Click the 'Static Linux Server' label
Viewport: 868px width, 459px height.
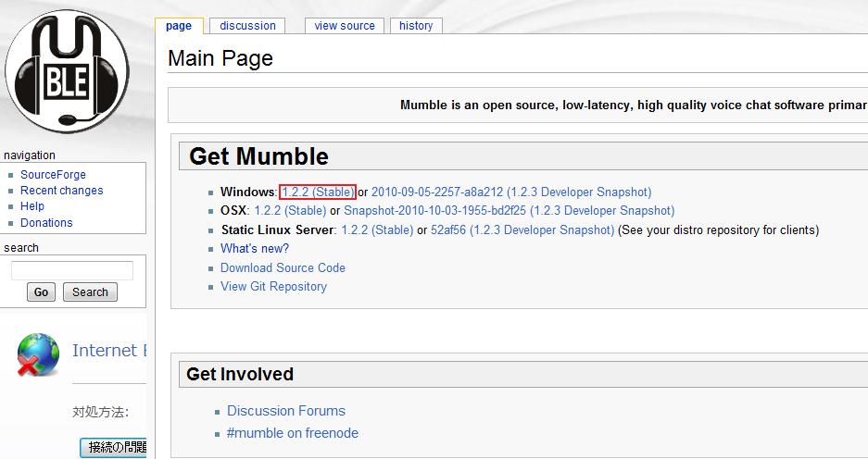277,230
